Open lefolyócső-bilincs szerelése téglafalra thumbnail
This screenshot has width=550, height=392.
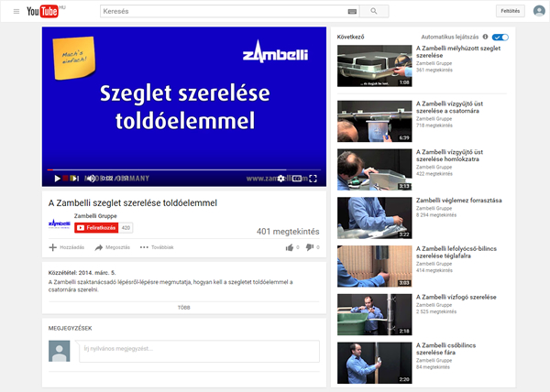coord(375,267)
